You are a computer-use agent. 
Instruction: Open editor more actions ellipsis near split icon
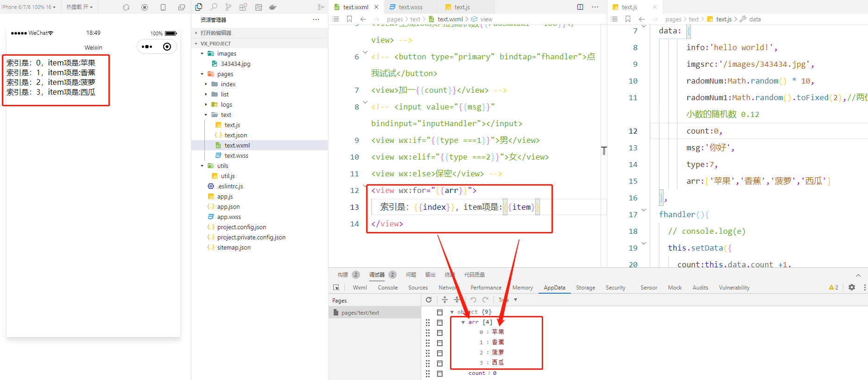coord(595,7)
